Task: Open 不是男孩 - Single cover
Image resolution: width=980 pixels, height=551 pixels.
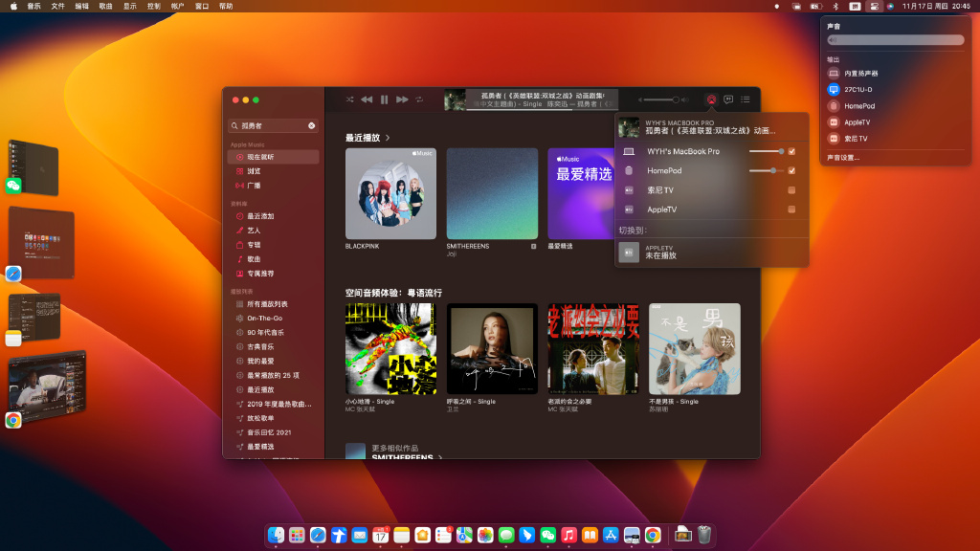Action: coord(695,348)
